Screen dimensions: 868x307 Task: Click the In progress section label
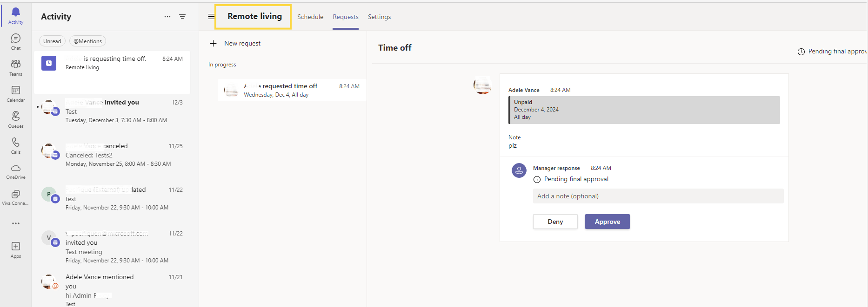click(222, 65)
